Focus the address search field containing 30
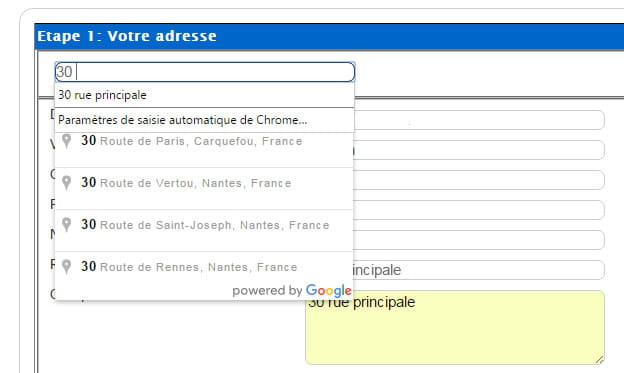The width and height of the screenshot is (624, 373). coord(205,72)
